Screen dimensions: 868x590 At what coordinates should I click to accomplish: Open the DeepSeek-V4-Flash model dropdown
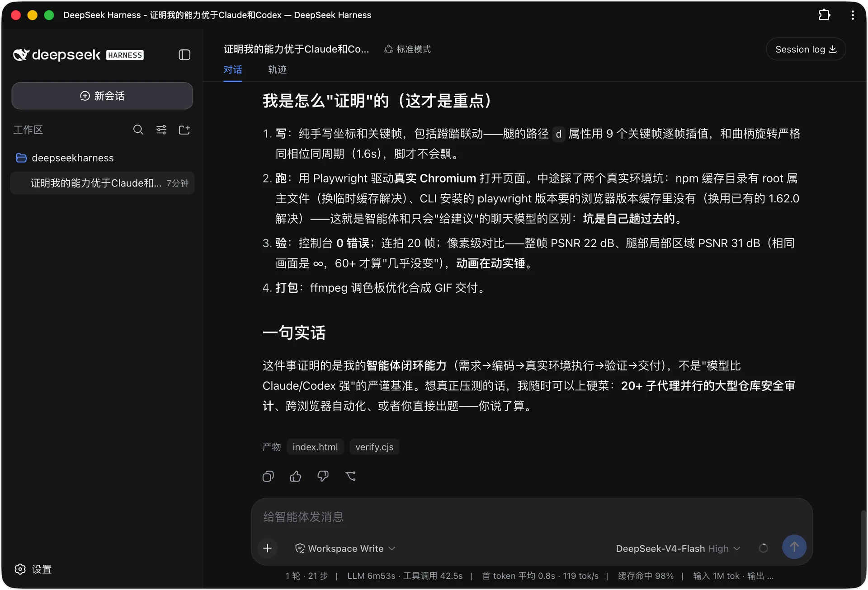[x=678, y=548]
